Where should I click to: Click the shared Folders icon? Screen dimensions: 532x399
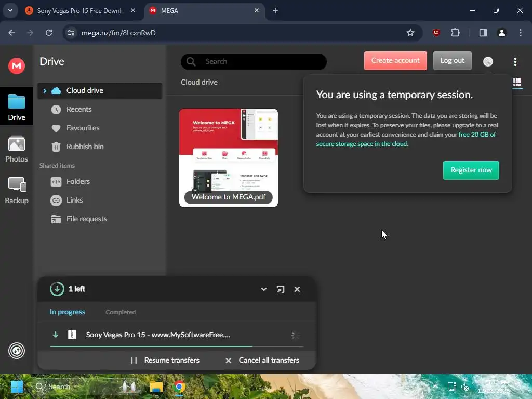56,182
